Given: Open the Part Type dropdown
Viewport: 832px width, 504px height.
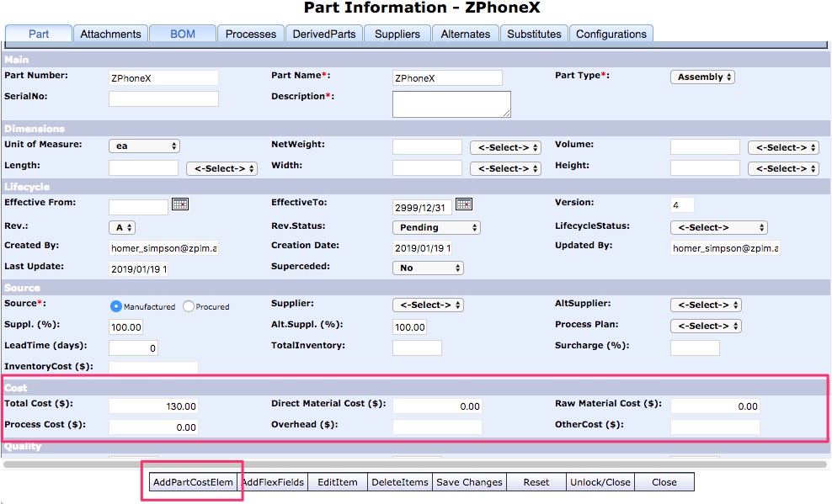Looking at the screenshot, I should 702,77.
